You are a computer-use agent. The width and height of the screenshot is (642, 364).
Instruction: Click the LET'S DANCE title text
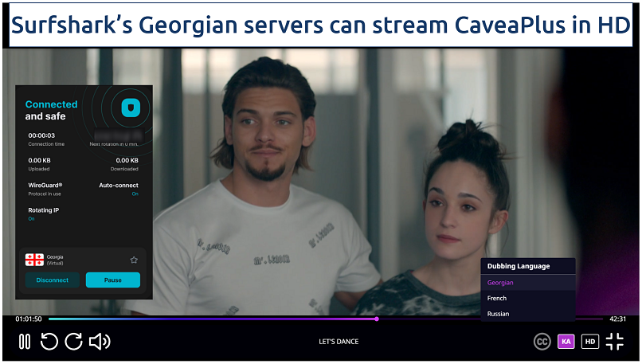click(x=339, y=342)
